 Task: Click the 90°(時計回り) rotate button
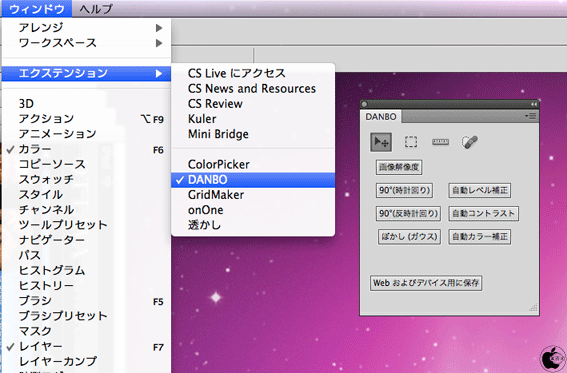point(405,190)
